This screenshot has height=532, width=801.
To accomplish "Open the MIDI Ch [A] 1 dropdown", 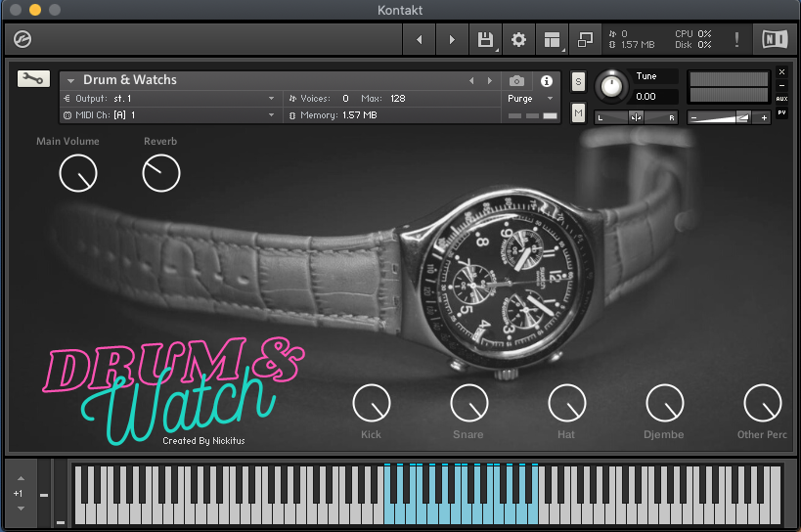I will click(171, 115).
